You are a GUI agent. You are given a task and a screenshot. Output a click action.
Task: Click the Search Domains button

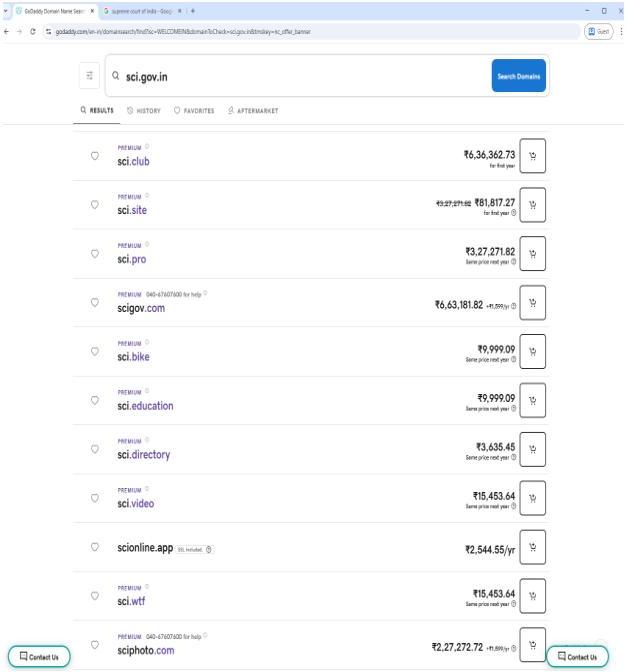click(519, 76)
